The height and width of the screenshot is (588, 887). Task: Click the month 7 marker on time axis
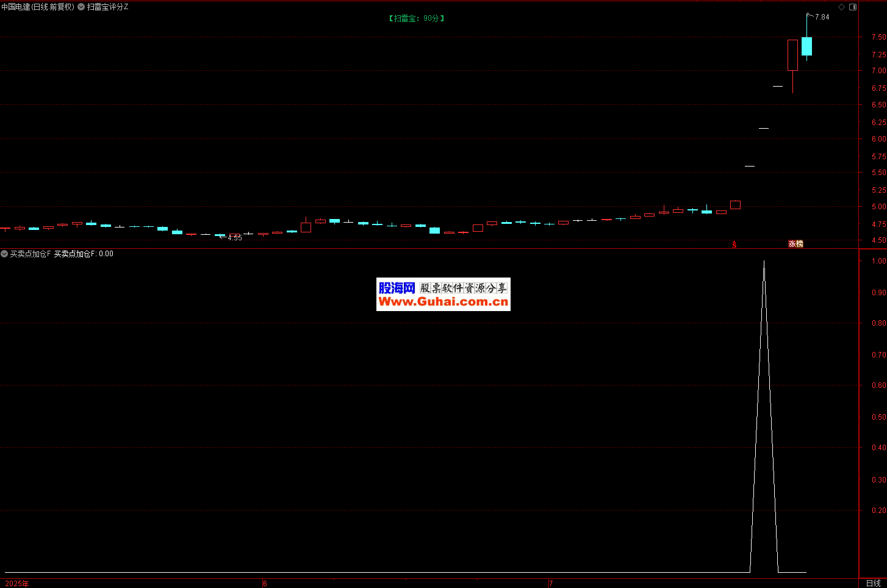(x=551, y=584)
